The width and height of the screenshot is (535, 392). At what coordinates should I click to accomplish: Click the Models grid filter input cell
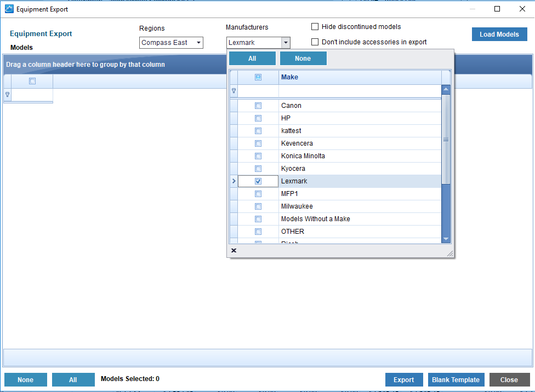click(32, 95)
